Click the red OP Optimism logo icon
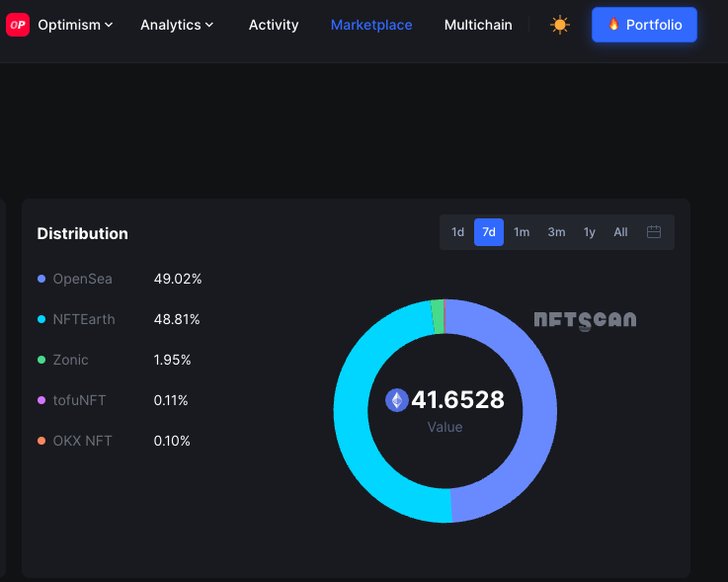The image size is (728, 582). pyautogui.click(x=18, y=25)
